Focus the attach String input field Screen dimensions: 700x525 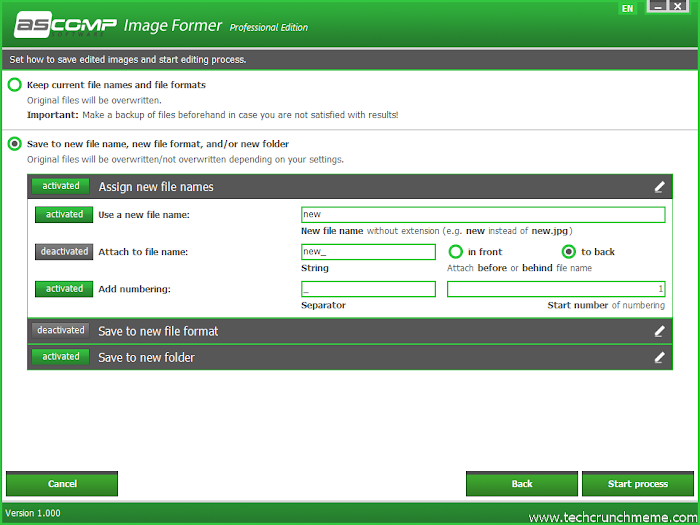click(x=368, y=252)
